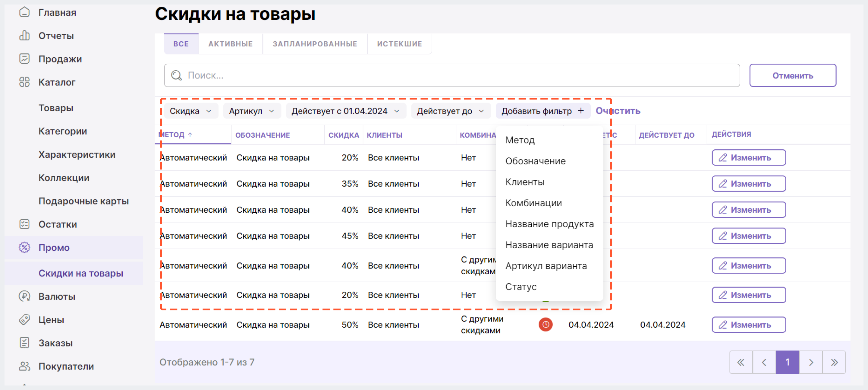Viewport: 868px width, 390px height.
Task: Click the Главная home icon
Action: pos(24,12)
